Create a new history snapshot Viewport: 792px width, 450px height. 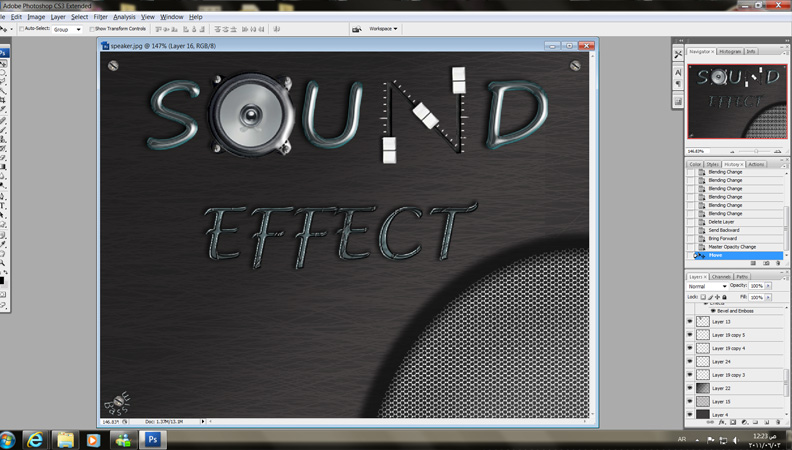point(766,263)
